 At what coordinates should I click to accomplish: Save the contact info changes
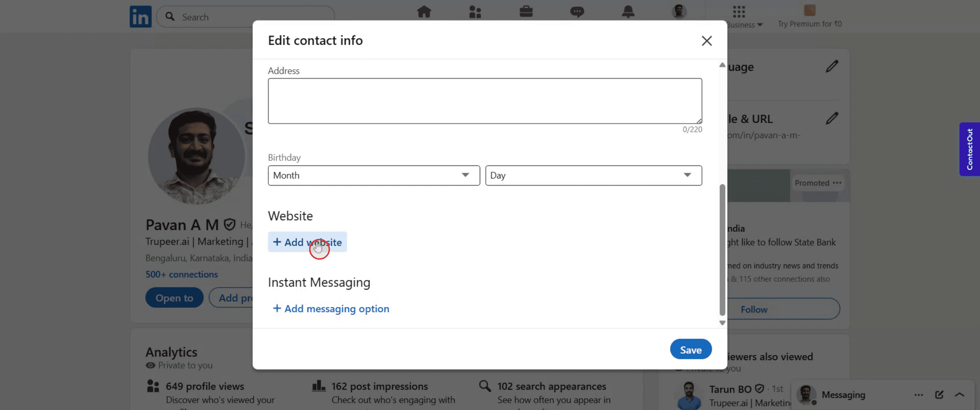(690, 349)
